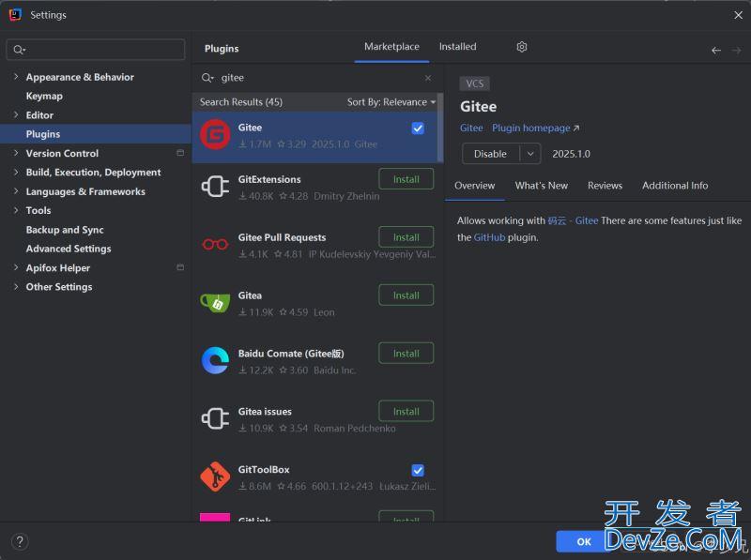Click the Baidu Comate plugin icon
Viewport: 751px width, 560px height.
(x=215, y=361)
